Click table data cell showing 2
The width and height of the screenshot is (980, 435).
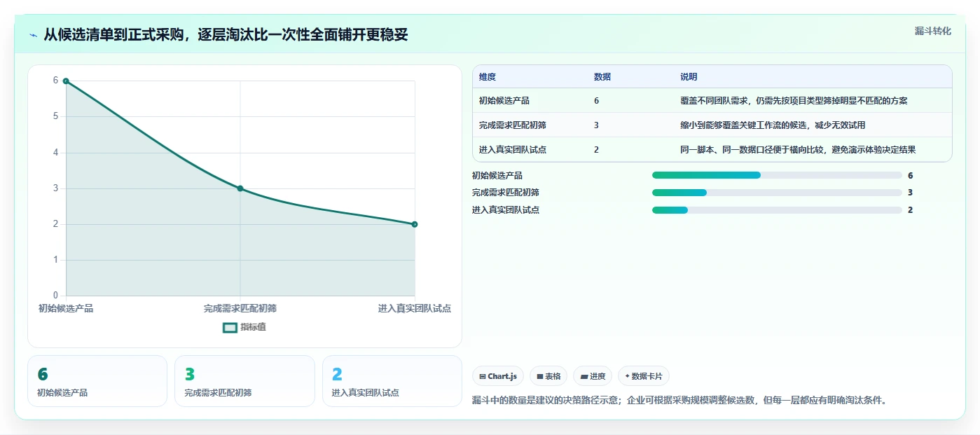(x=596, y=150)
